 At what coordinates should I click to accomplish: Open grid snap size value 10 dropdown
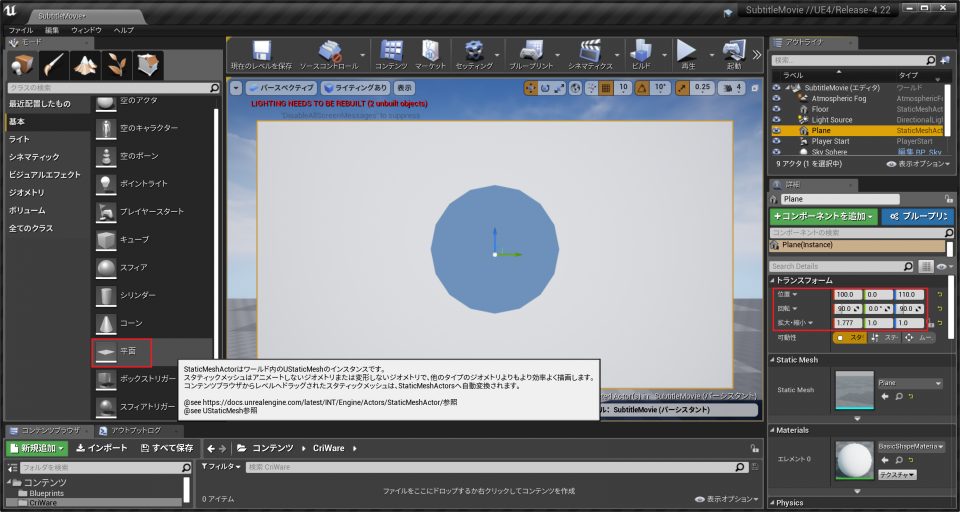point(623,88)
